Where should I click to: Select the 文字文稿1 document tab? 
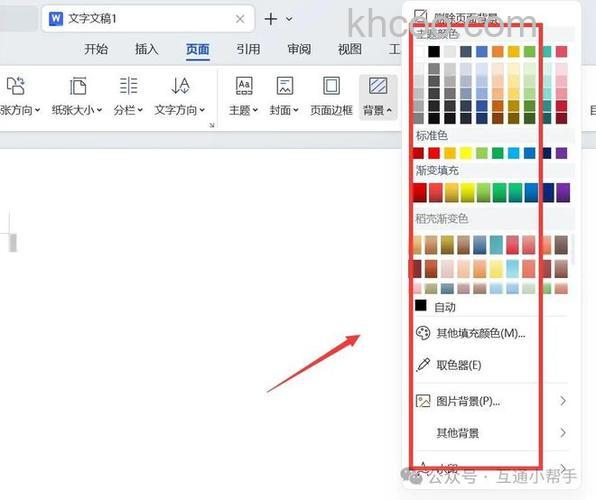[148, 19]
